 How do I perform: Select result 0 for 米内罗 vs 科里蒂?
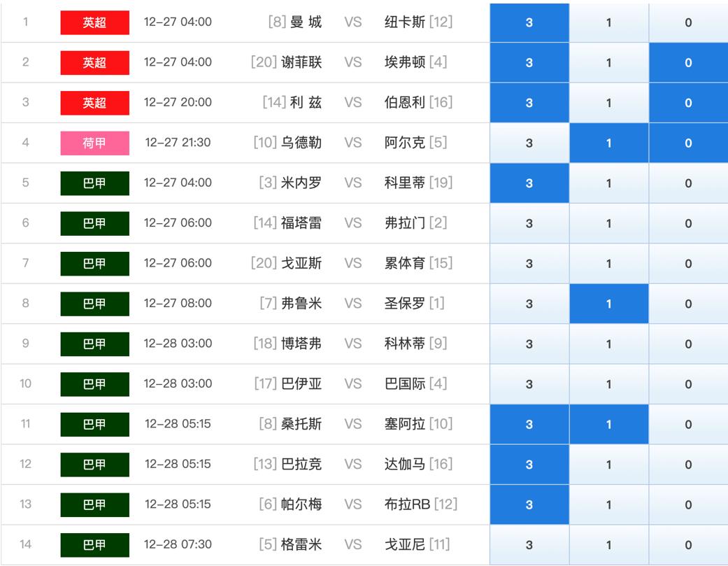pos(689,183)
